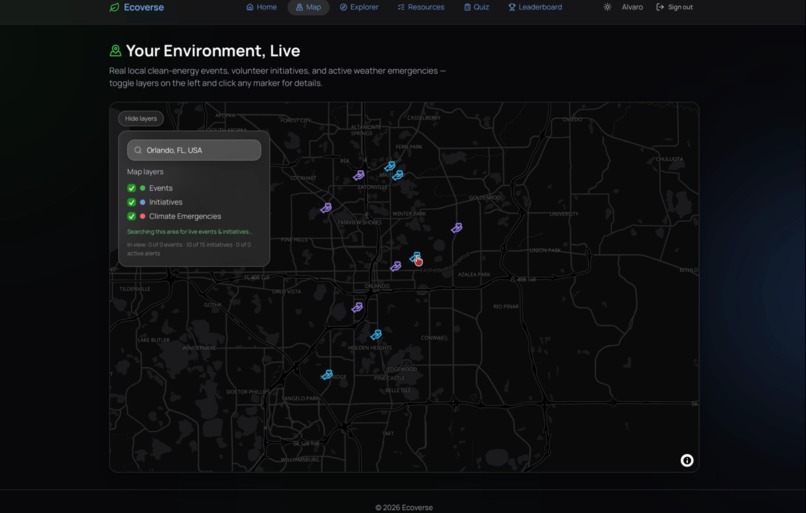Click the '© 2026 Ecoverse' footer text

(x=404, y=507)
